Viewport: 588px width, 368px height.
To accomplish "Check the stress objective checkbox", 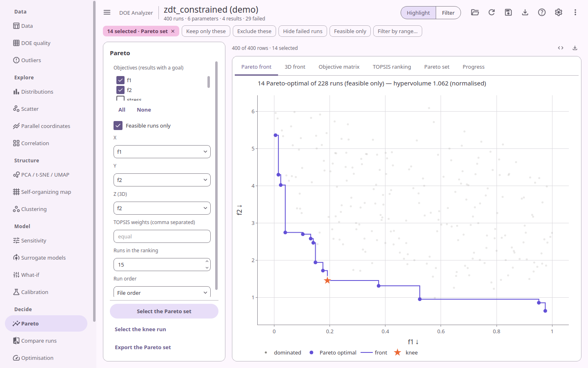I will pyautogui.click(x=120, y=99).
